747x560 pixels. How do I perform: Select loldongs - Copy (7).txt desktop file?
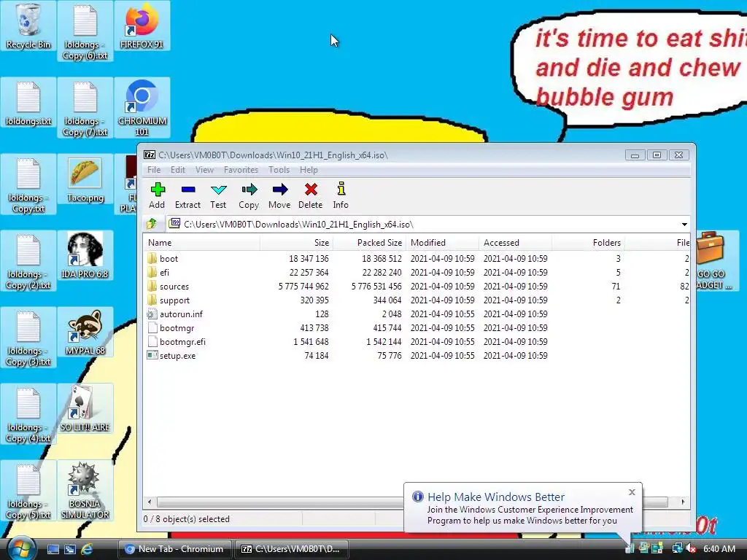[x=85, y=109]
